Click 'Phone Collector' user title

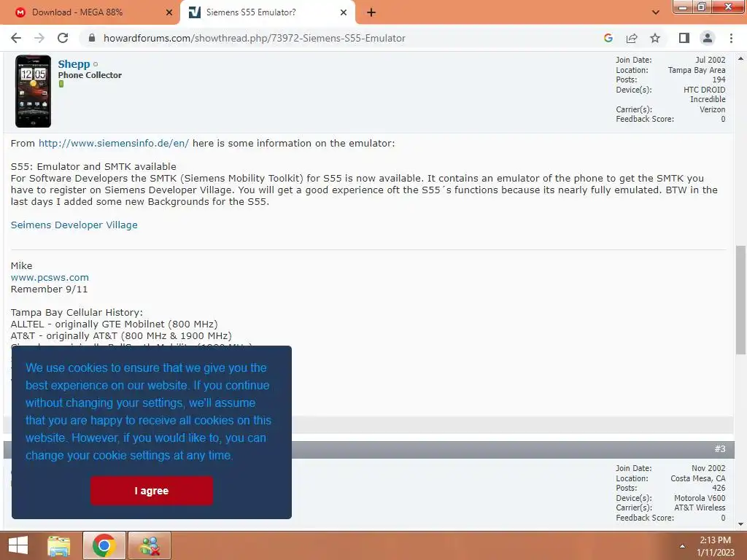coord(90,75)
